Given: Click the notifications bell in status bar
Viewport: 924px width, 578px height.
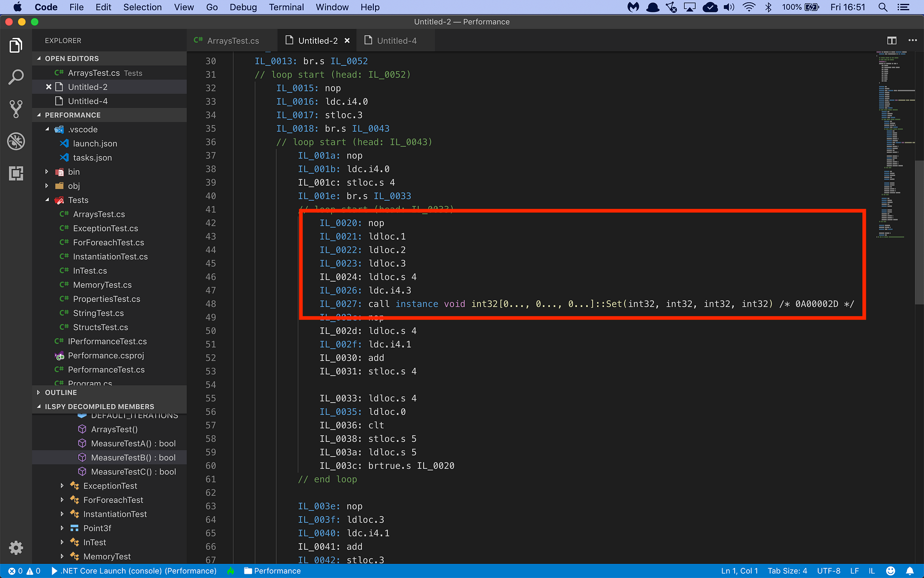Looking at the screenshot, I should (910, 571).
